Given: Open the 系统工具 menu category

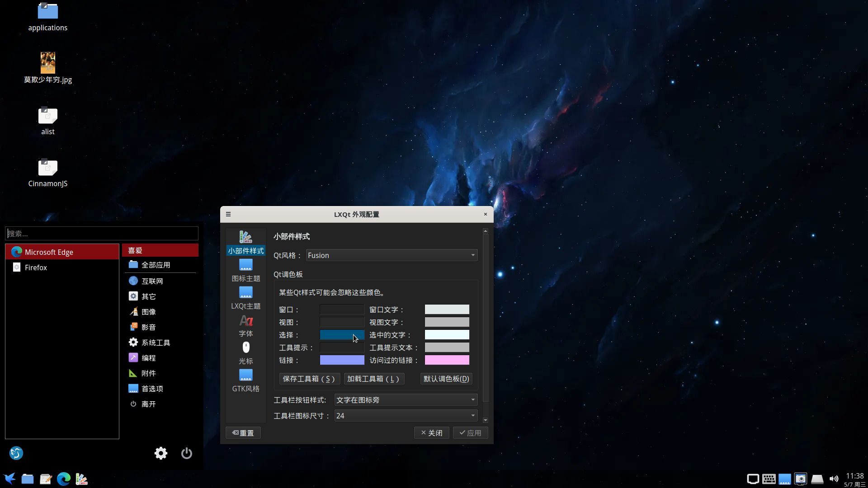Looking at the screenshot, I should [x=156, y=343].
